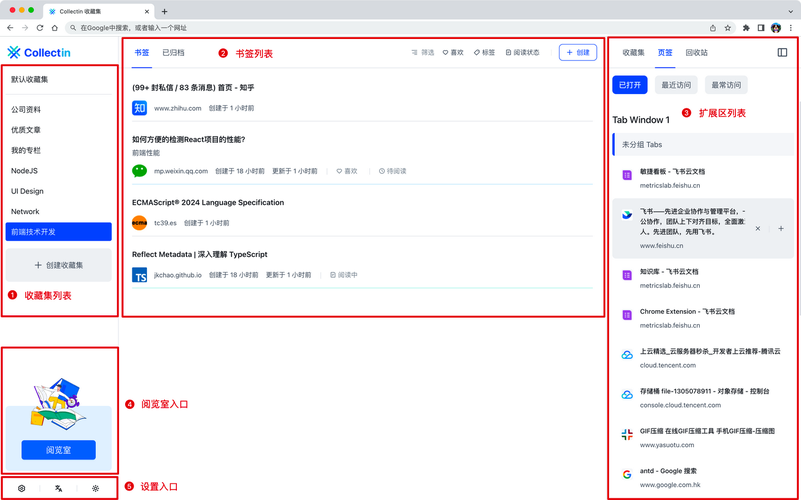
Task: Click the cloud icon for 存储桶 entry
Action: click(627, 395)
